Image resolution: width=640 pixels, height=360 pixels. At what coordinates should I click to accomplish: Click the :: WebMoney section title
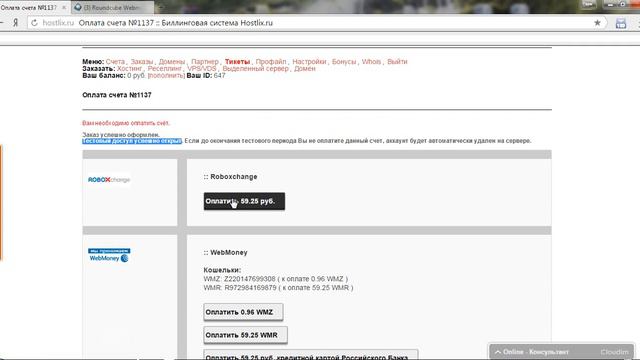tap(225, 253)
